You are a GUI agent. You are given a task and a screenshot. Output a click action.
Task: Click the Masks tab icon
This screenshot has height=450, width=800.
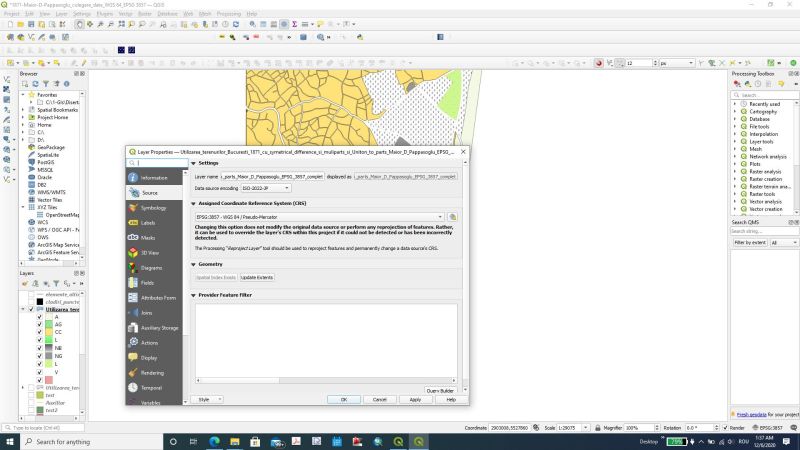point(133,238)
